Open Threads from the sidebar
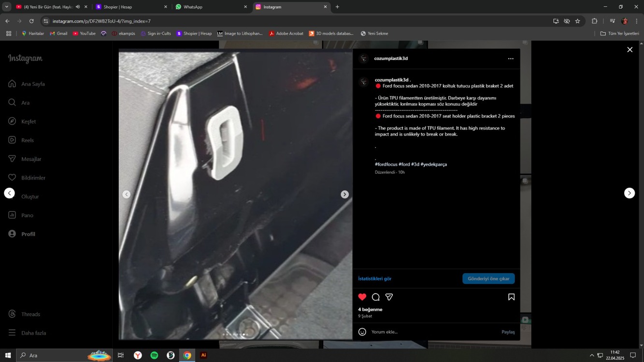Screen dimensions: 644x362 click(24, 314)
